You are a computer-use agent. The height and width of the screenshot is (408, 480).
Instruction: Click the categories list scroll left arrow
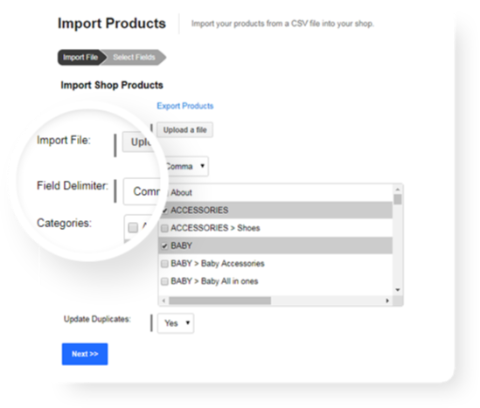163,301
